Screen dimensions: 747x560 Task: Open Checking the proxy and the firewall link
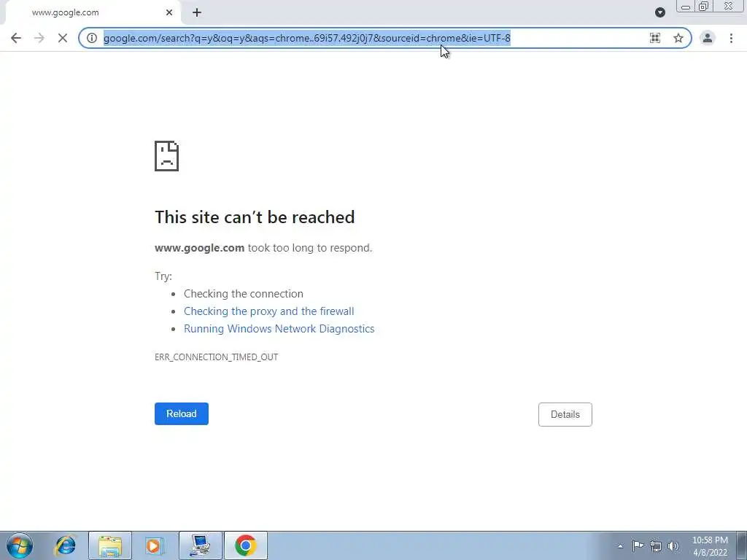[269, 311]
